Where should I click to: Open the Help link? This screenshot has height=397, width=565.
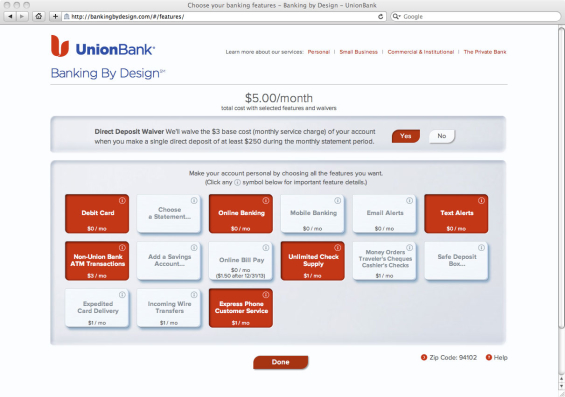[497, 357]
